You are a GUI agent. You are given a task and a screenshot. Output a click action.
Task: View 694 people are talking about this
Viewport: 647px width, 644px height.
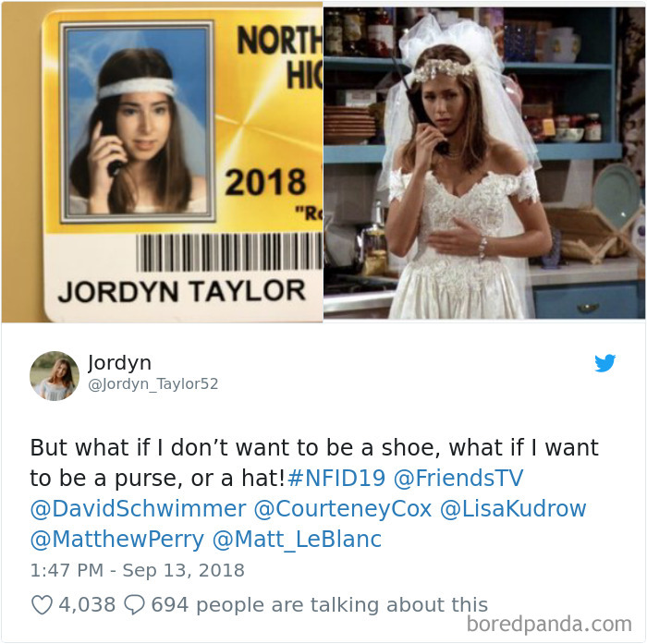click(x=320, y=605)
